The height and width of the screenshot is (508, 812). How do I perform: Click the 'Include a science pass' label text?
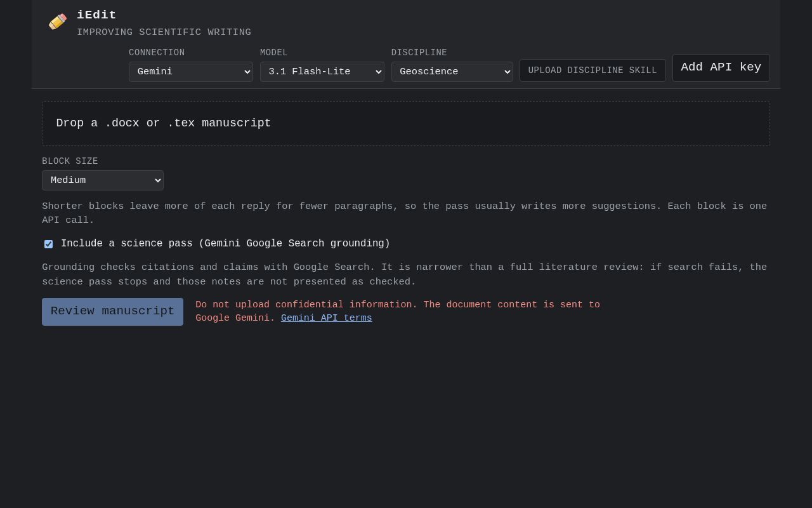click(225, 244)
